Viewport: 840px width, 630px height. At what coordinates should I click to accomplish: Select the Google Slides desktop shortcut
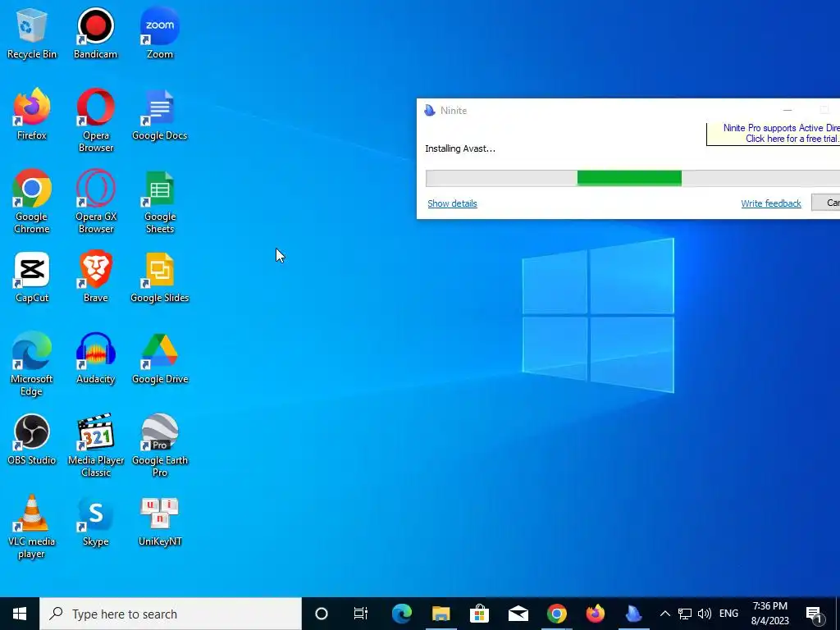coord(160,277)
